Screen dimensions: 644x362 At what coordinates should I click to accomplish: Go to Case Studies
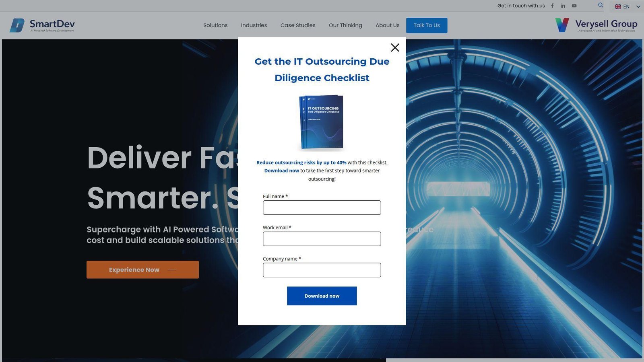(x=298, y=25)
